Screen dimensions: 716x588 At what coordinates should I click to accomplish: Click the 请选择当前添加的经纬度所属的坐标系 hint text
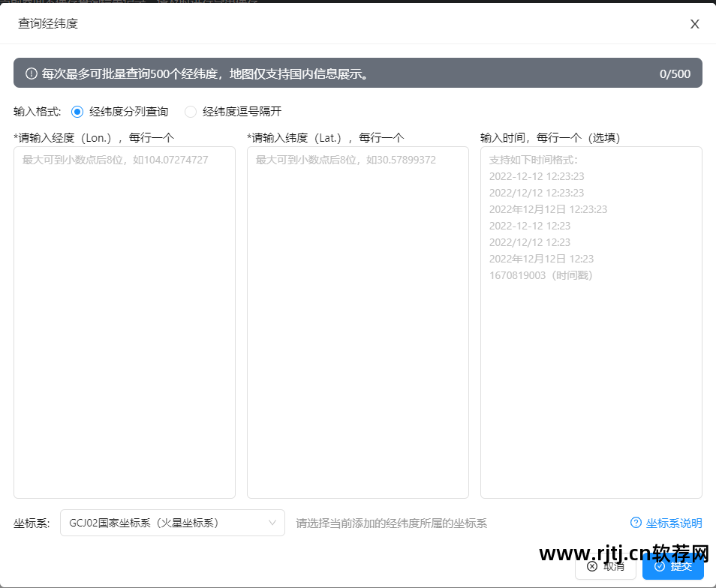coord(391,523)
